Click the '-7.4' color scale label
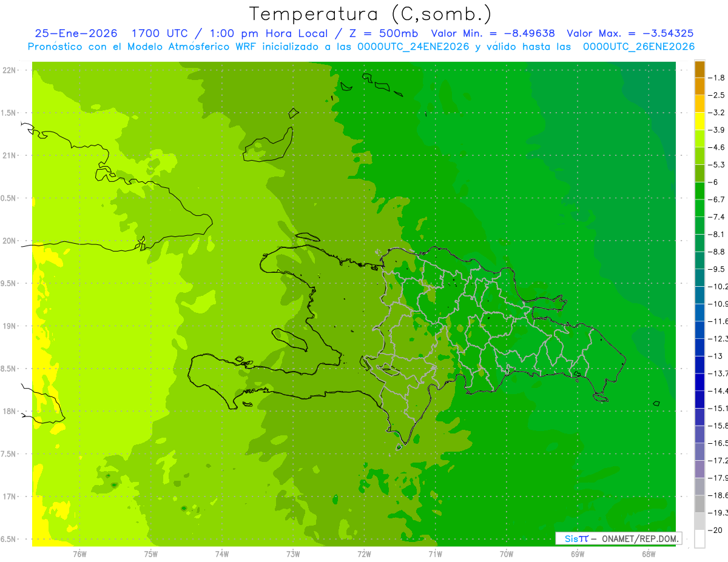Image resolution: width=728 pixels, height=562 pixels. 717,217
